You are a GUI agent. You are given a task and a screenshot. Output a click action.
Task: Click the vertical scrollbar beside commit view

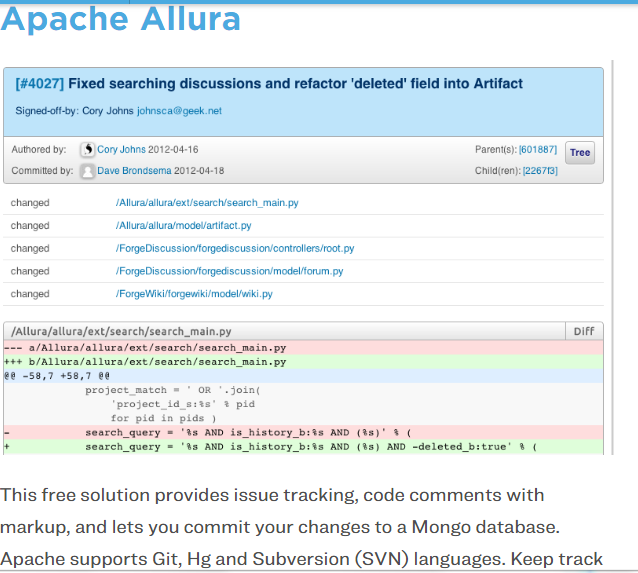pos(612,257)
